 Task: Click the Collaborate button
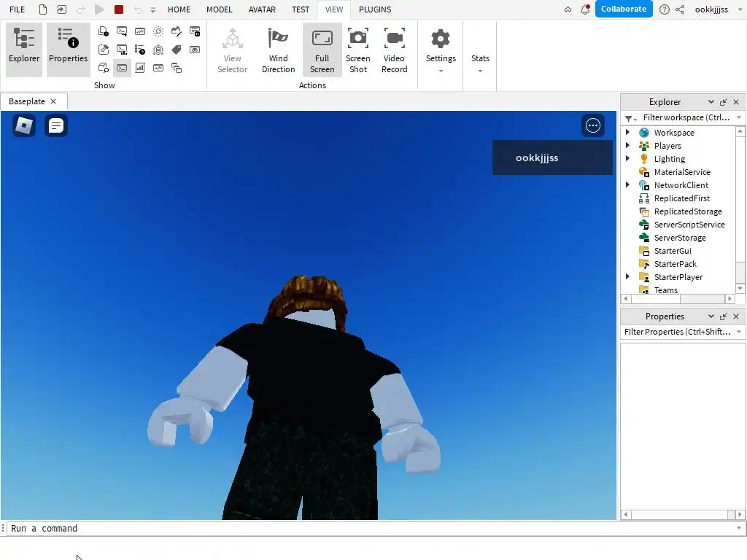[x=624, y=9]
